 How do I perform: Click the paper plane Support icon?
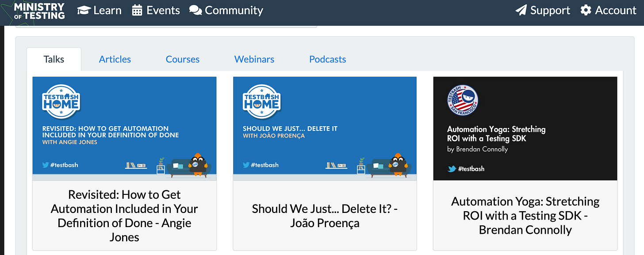521,10
